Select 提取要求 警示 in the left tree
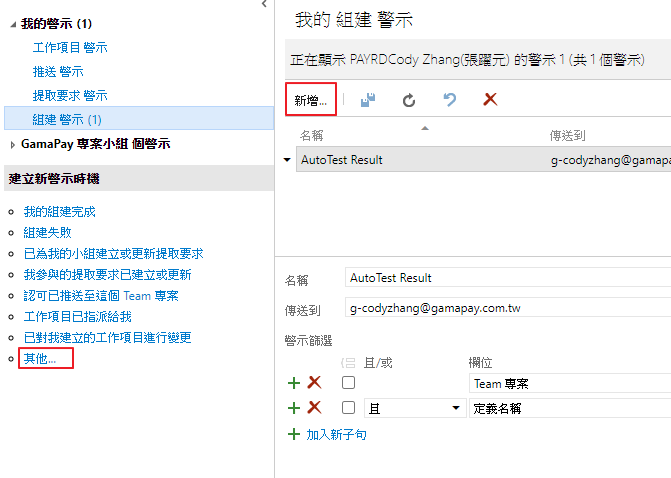This screenshot has width=671, height=478. coord(70,95)
